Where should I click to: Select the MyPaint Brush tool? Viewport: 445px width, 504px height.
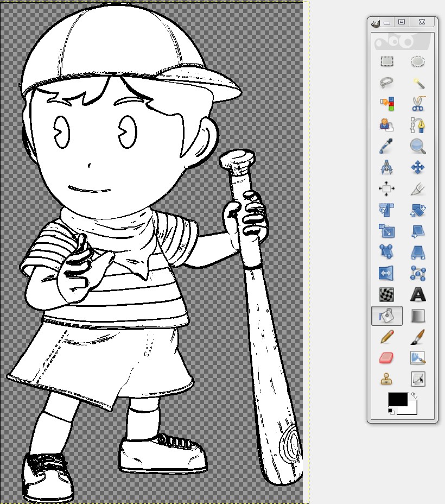pos(417,358)
